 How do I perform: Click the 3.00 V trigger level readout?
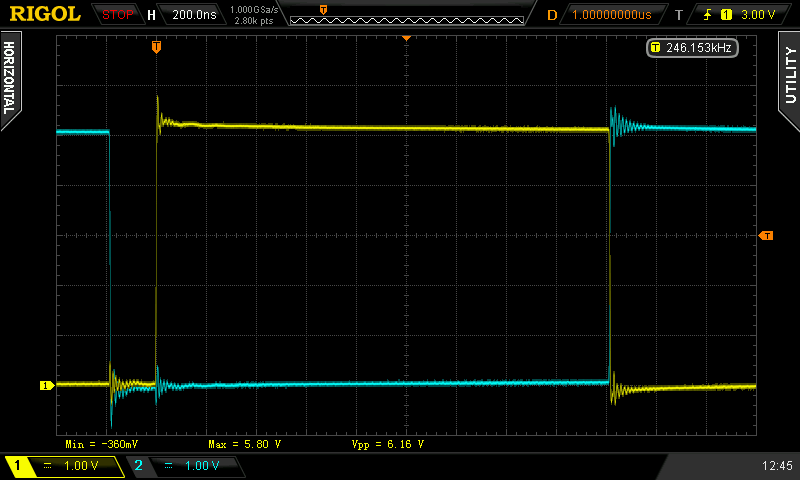(x=757, y=15)
